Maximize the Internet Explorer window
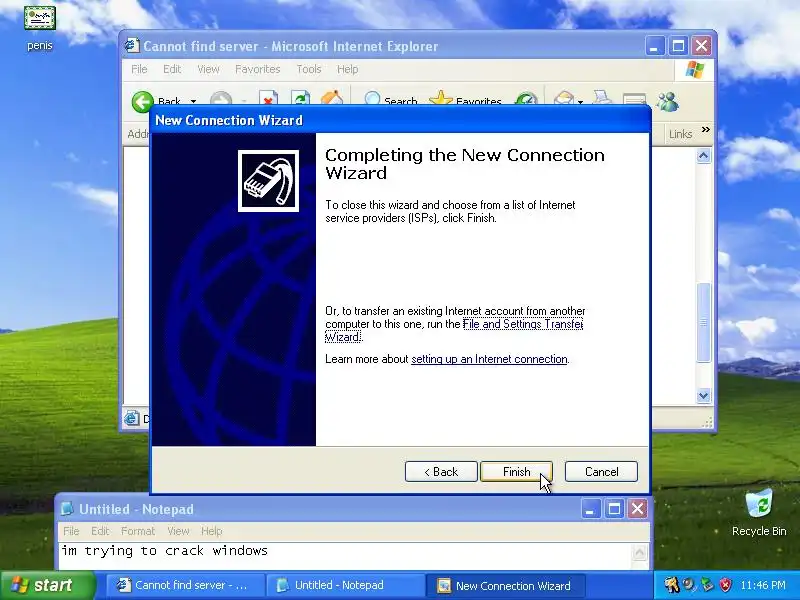This screenshot has height=600, width=800. click(678, 46)
